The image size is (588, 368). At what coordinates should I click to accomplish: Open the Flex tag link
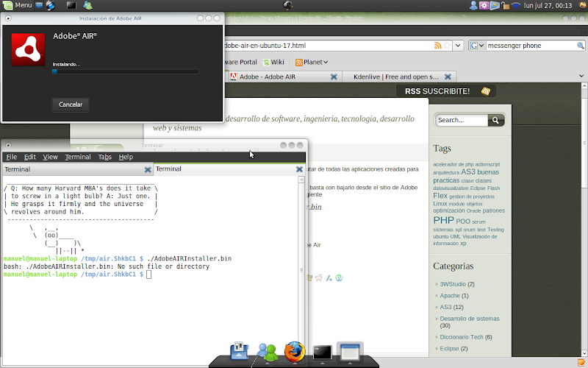tap(440, 196)
